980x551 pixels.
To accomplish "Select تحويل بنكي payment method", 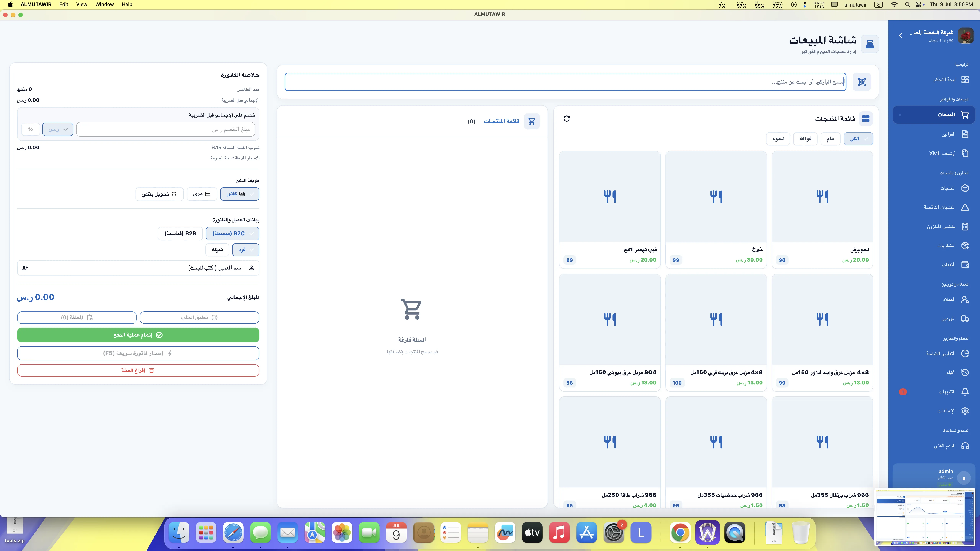I will (x=159, y=194).
